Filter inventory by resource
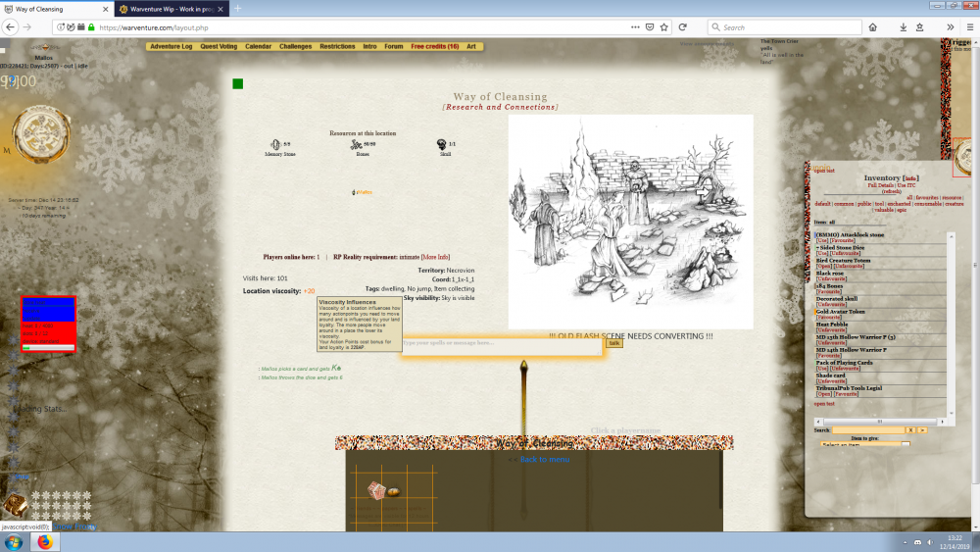Screen dimensions: 980x552 pos(952,197)
